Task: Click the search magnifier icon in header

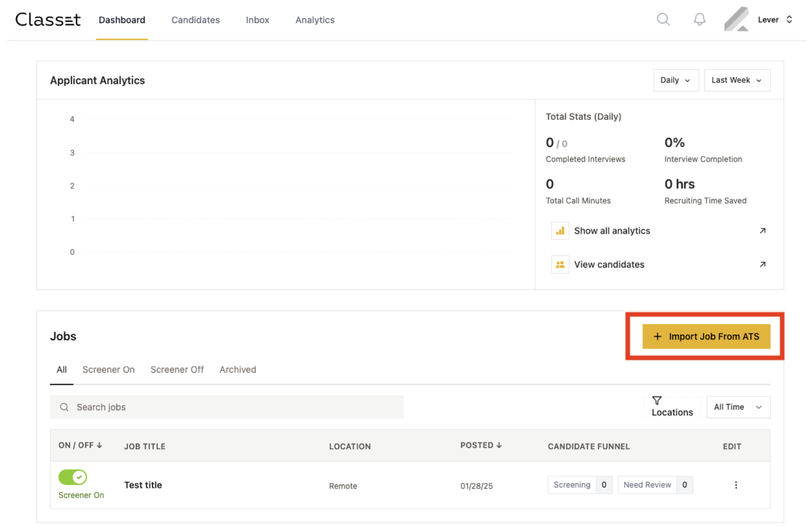Action: pos(663,19)
